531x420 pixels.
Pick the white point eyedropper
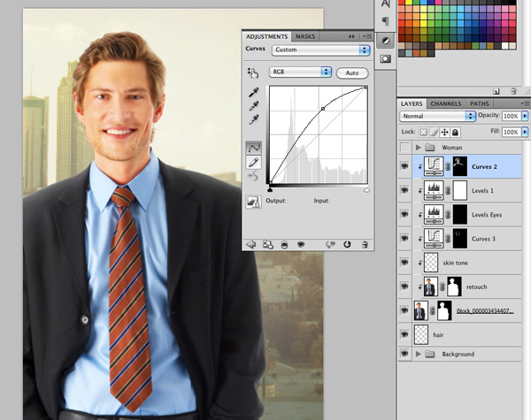pos(253,119)
